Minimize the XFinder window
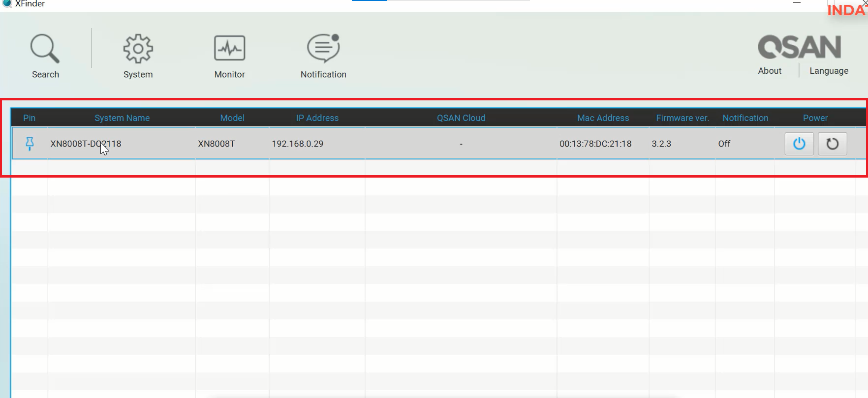Image resolution: width=868 pixels, height=398 pixels. point(797,3)
